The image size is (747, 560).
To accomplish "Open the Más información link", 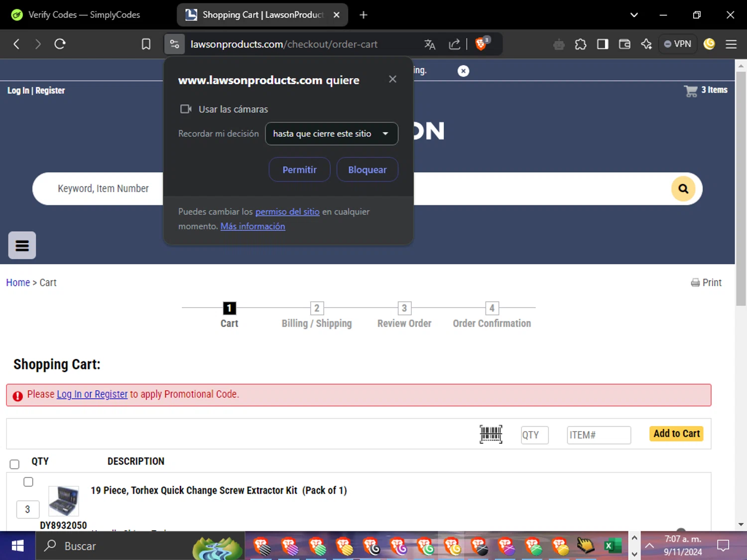I will (x=253, y=226).
